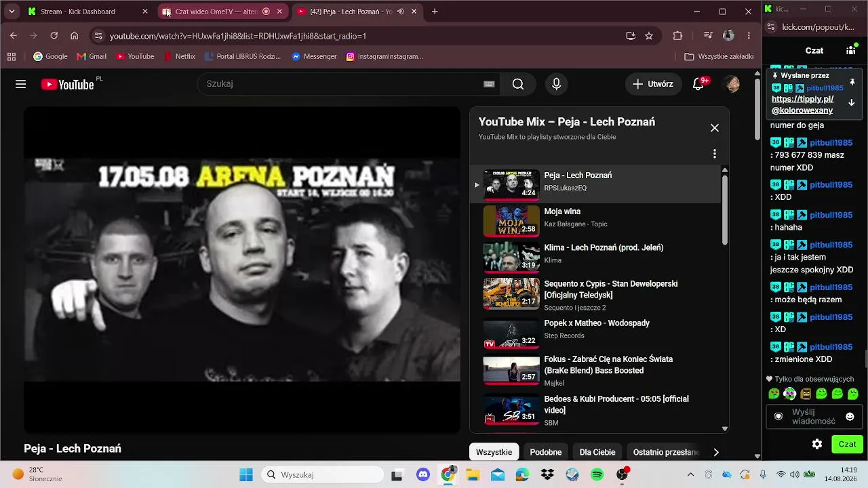
Task: Open the Chrome extensions puzzle icon
Action: [677, 36]
